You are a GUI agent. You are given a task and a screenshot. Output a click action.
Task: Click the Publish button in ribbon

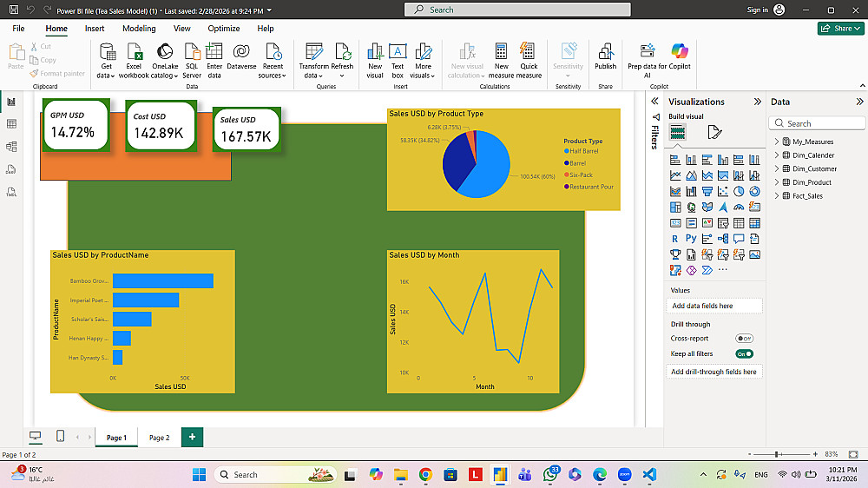[x=605, y=56]
